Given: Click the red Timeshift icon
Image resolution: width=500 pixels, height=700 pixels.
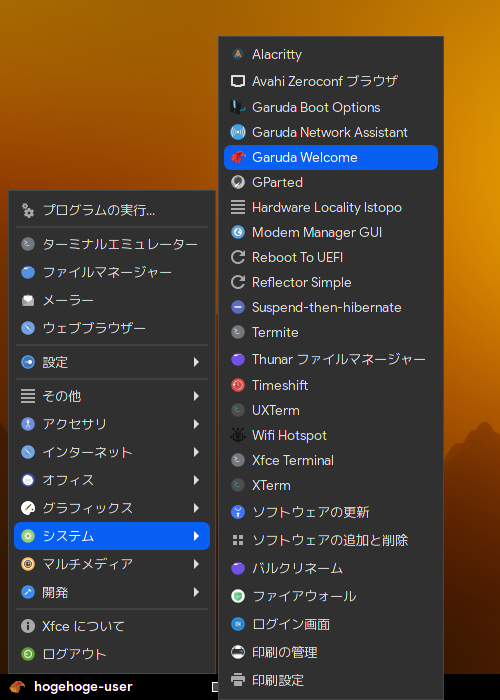Looking at the screenshot, I should click(x=238, y=385).
